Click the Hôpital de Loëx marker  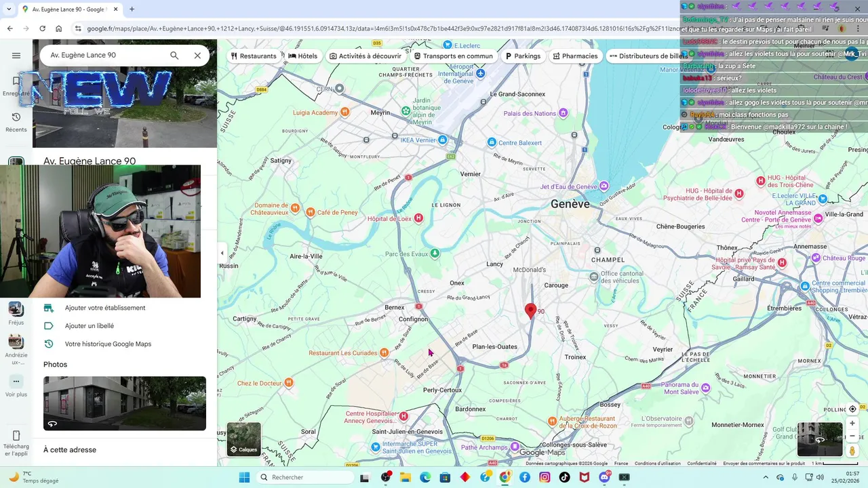[x=418, y=218]
